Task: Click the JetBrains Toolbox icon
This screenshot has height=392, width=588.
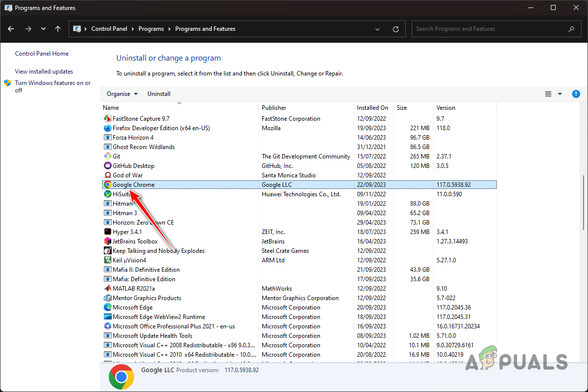Action: (107, 241)
